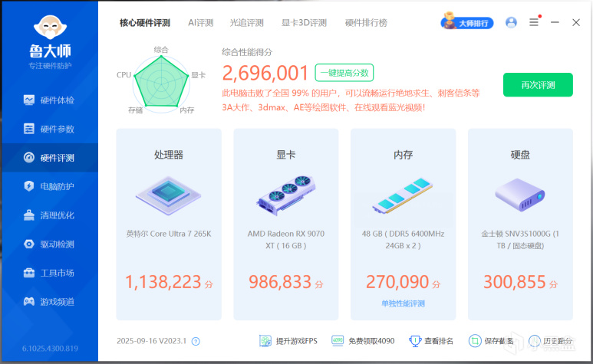Switch to 显卡3D评测 tab
This screenshot has width=593, height=364.
point(304,23)
